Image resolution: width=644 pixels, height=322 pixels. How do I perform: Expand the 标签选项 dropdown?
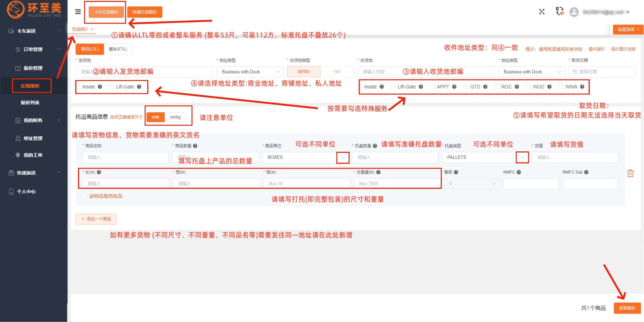pos(628,29)
